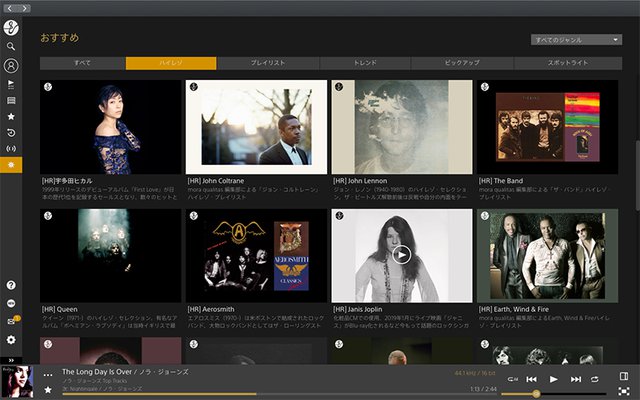Select the トレンド tab
The width and height of the screenshot is (640, 400).
click(x=366, y=63)
